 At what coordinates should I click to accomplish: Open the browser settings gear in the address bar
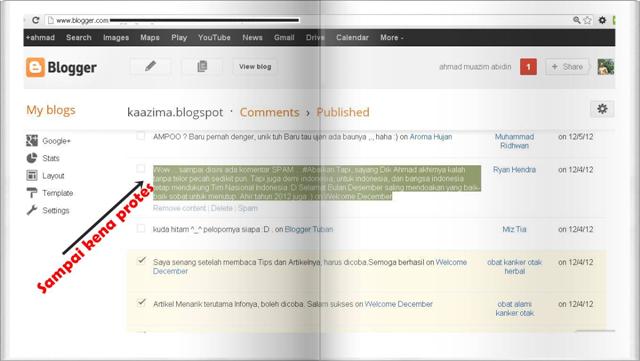[602, 20]
